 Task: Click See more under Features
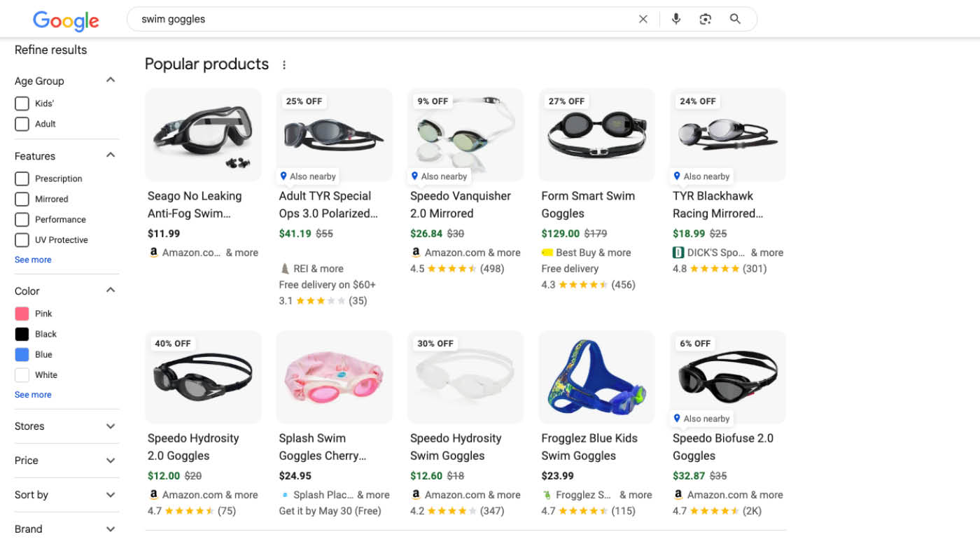point(32,259)
